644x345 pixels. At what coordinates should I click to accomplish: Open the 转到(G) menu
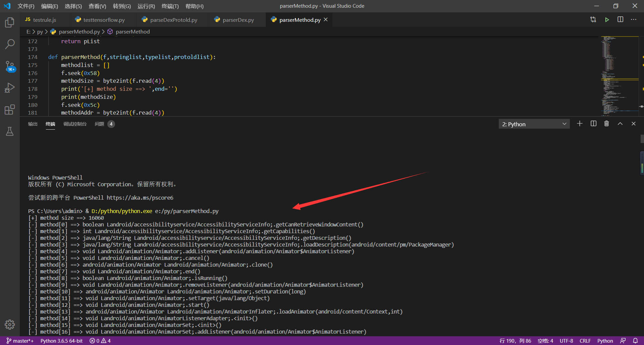point(122,6)
